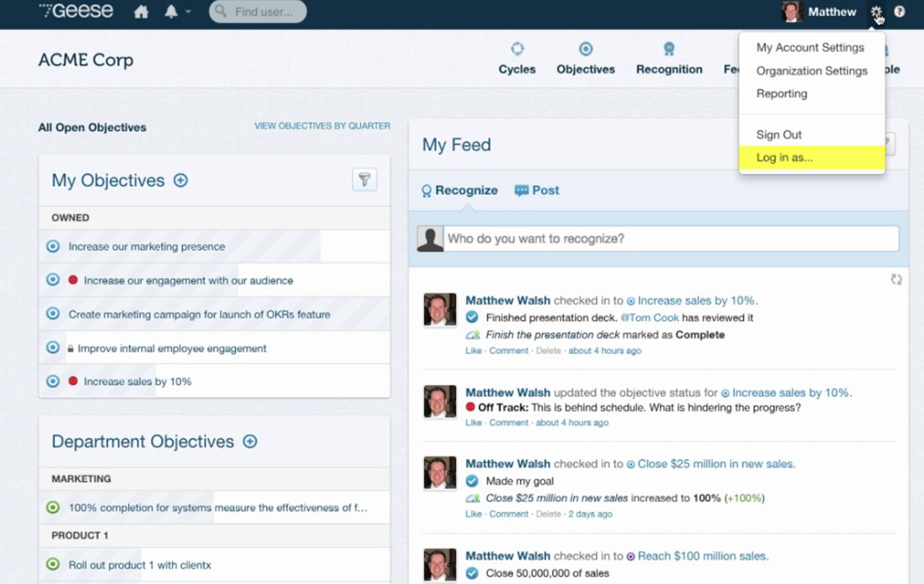
Task: Comment on the Finished presentation deck post
Action: click(x=509, y=351)
